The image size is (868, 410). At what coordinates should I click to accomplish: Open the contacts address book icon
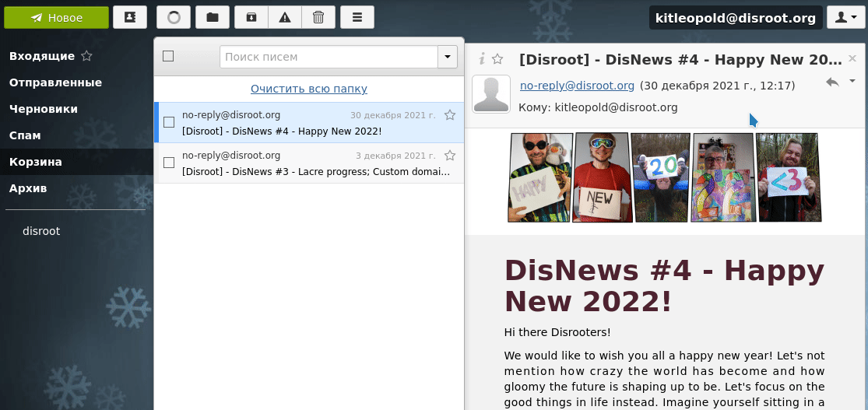(129, 17)
